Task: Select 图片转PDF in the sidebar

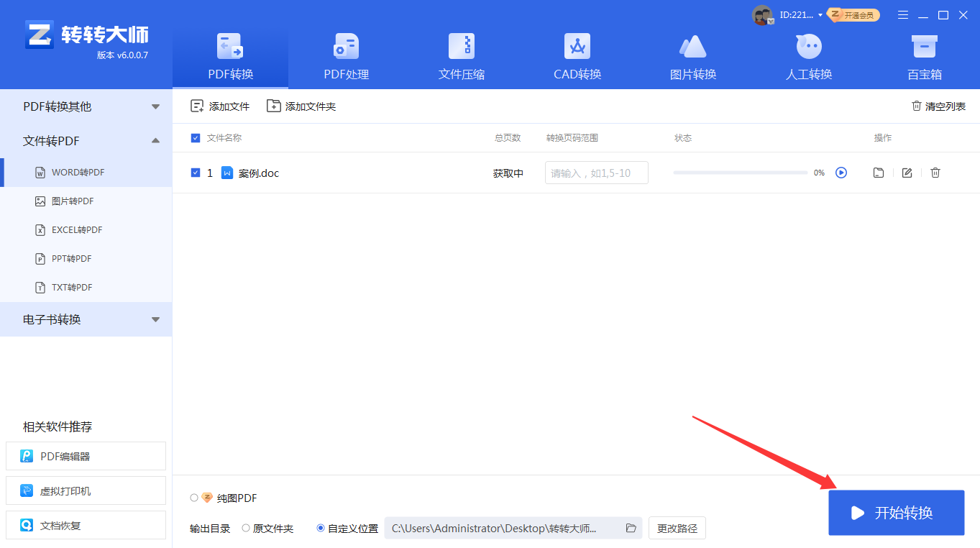Action: 86,201
